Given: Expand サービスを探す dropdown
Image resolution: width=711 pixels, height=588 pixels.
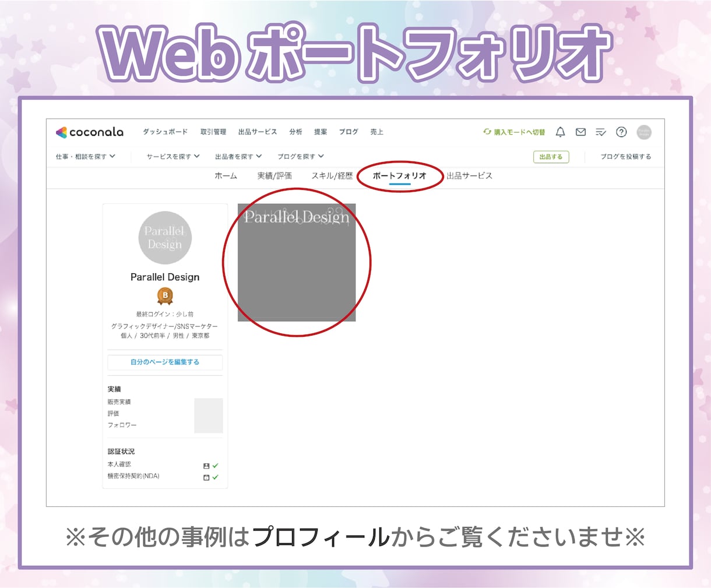Looking at the screenshot, I should pyautogui.click(x=173, y=157).
